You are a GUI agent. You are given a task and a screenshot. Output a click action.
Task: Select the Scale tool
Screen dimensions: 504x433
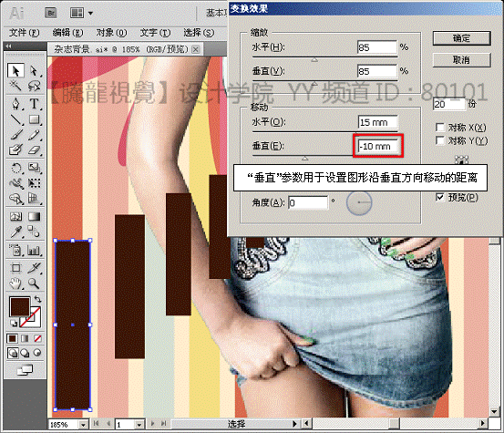34,168
